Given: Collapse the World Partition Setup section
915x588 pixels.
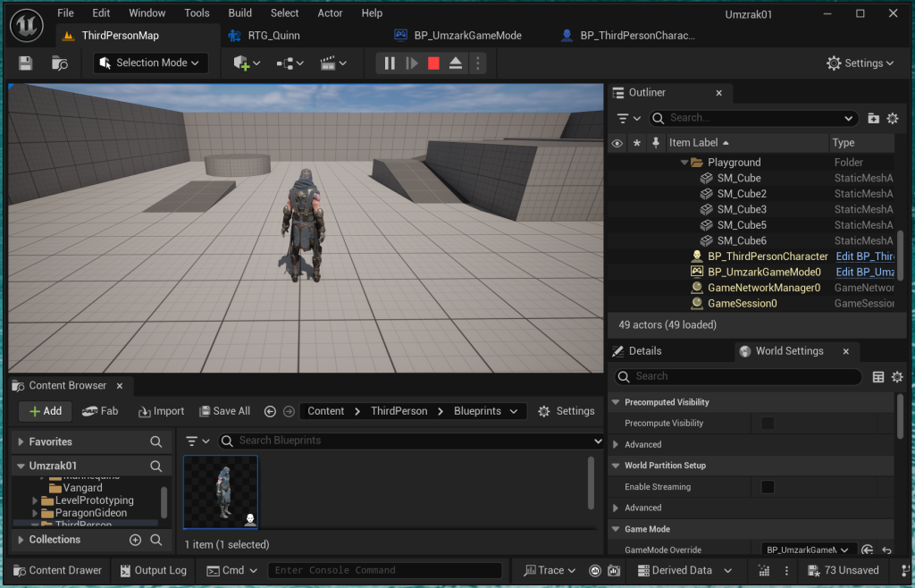Looking at the screenshot, I should (x=615, y=466).
